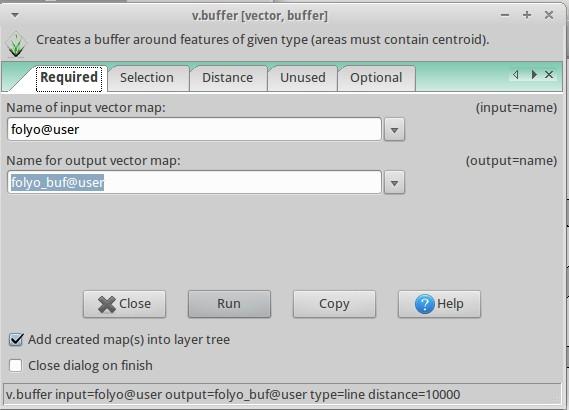Switch to the Selection tab
569x410 pixels.
point(147,78)
